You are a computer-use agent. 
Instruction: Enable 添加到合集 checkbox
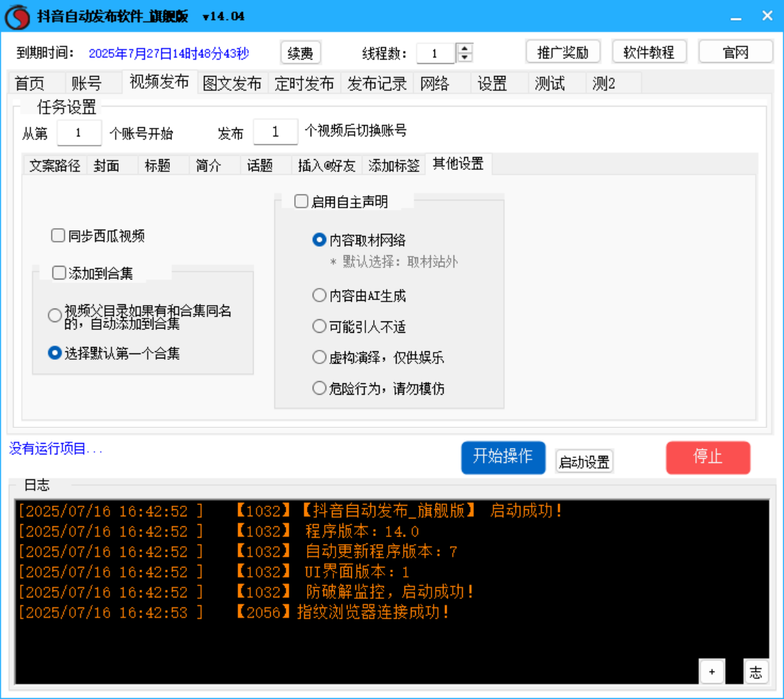click(59, 272)
